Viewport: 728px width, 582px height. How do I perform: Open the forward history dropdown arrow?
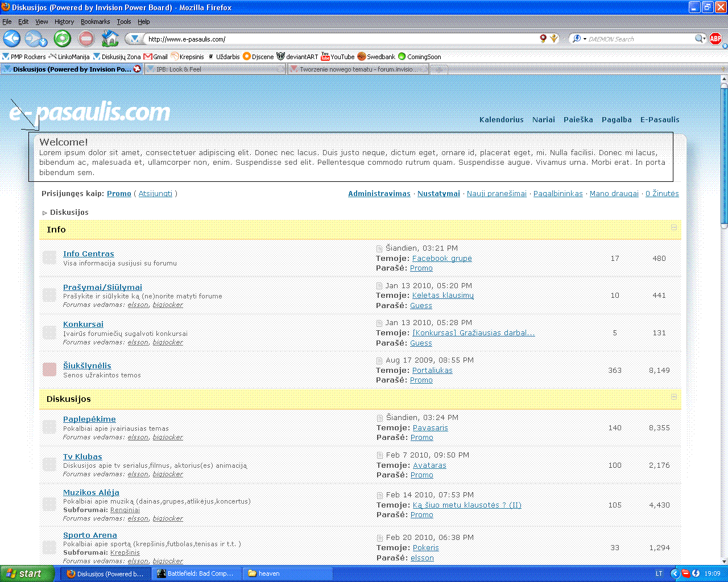[x=43, y=42]
